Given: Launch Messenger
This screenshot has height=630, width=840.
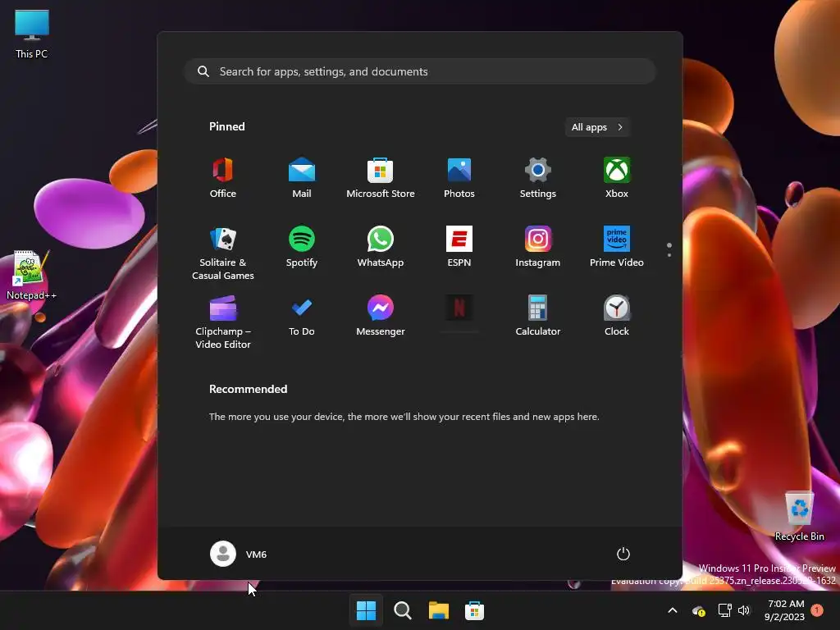Looking at the screenshot, I should [x=381, y=317].
